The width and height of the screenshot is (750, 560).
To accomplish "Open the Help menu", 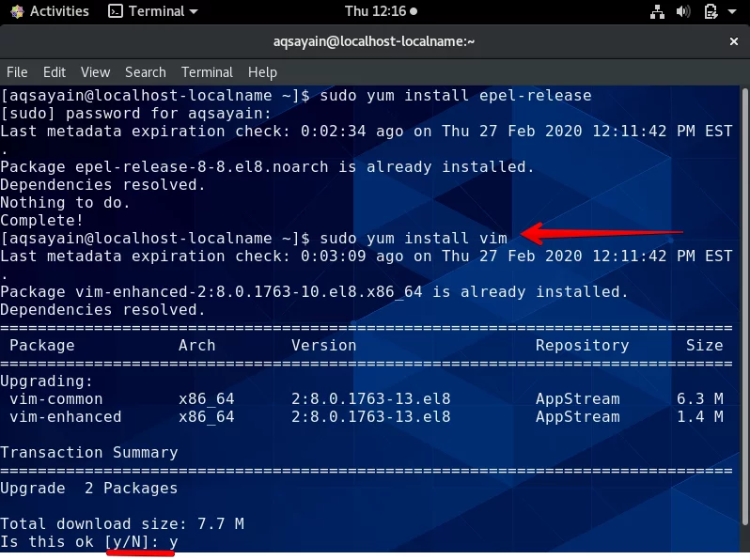I will (262, 72).
